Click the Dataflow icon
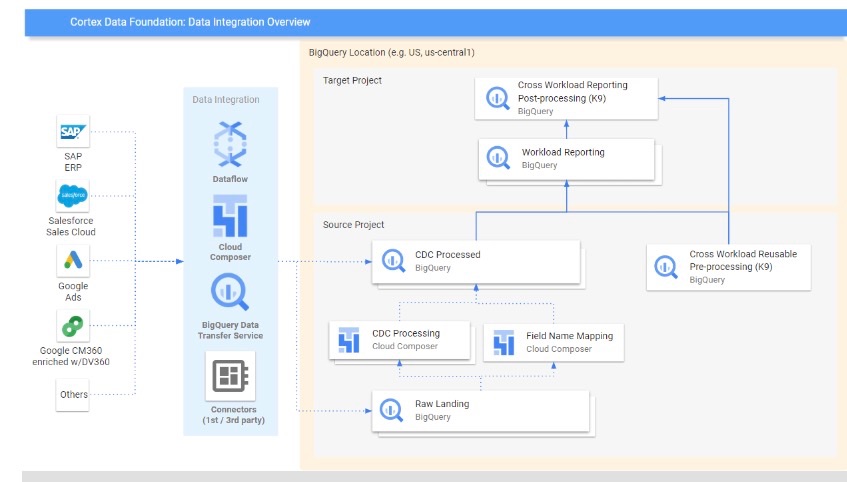This screenshot has height=482, width=847. coord(230,144)
